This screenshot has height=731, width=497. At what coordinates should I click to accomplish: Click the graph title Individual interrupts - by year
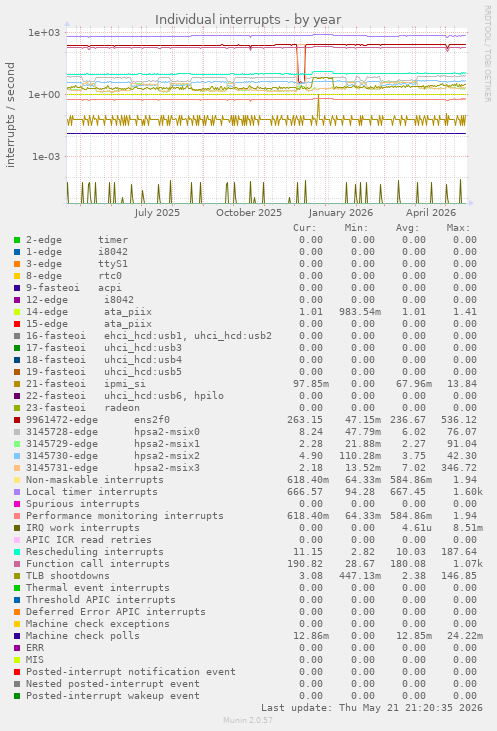tap(248, 20)
